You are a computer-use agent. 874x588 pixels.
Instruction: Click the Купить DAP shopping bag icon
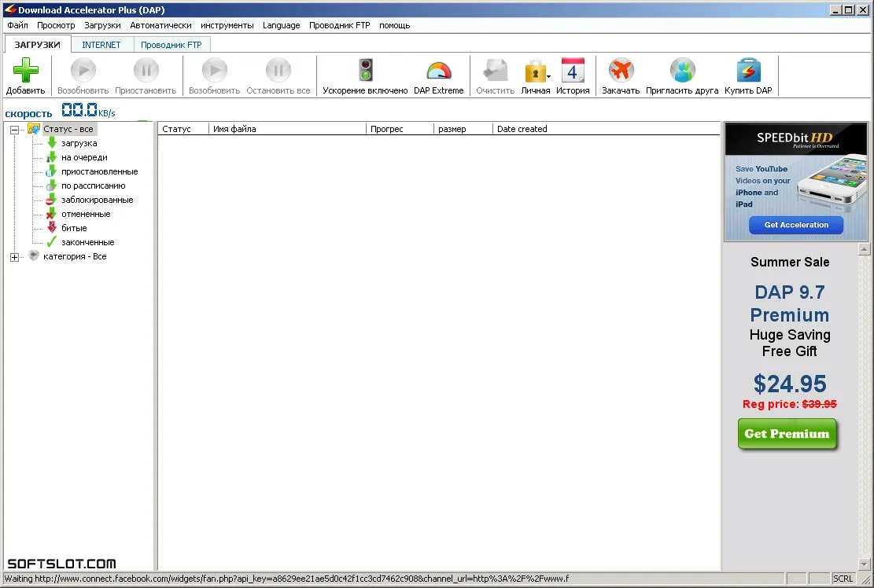point(749,71)
